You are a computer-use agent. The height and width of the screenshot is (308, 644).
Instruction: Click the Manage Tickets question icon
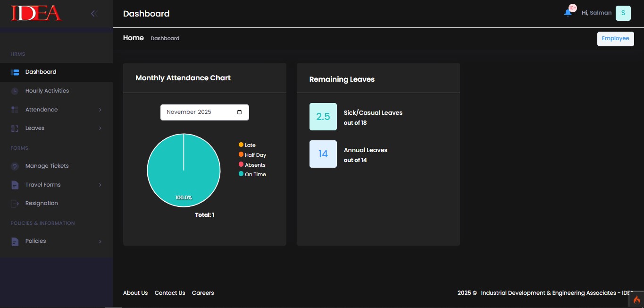tap(15, 166)
